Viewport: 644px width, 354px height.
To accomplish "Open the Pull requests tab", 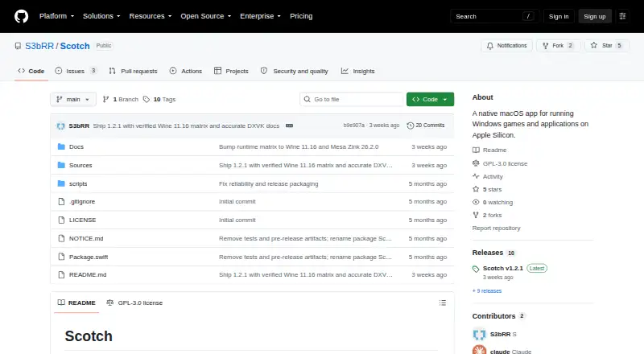I will pyautogui.click(x=133, y=71).
